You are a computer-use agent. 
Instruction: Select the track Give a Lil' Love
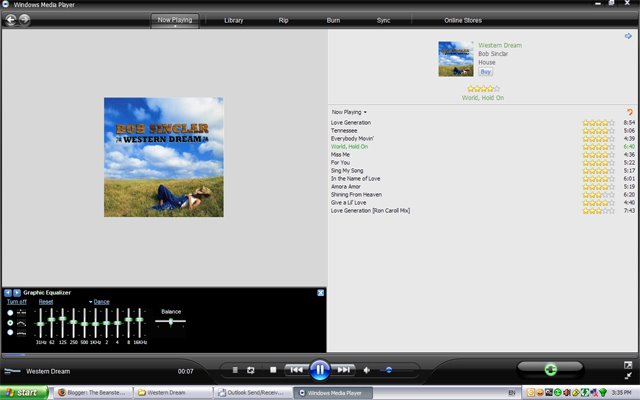tap(348, 202)
